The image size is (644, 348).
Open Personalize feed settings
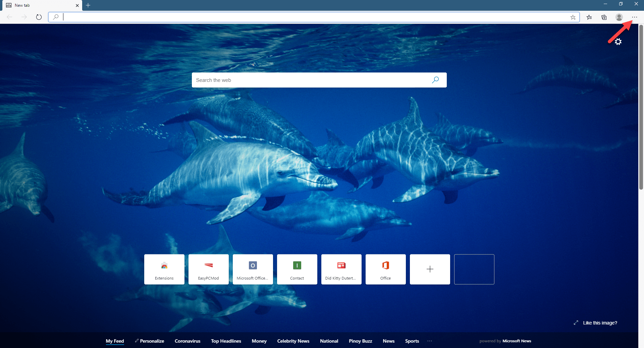click(x=150, y=341)
